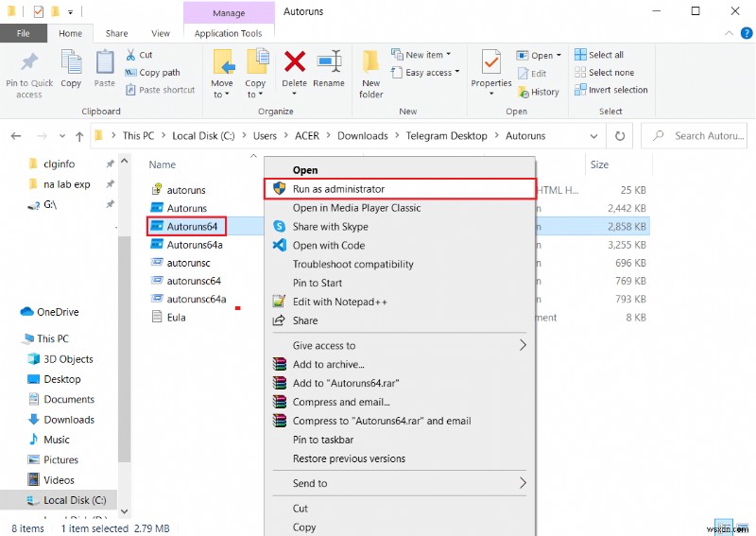Screen dimensions: 756x536
Task: Click Paste shortcut in ribbon
Action: coord(160,90)
